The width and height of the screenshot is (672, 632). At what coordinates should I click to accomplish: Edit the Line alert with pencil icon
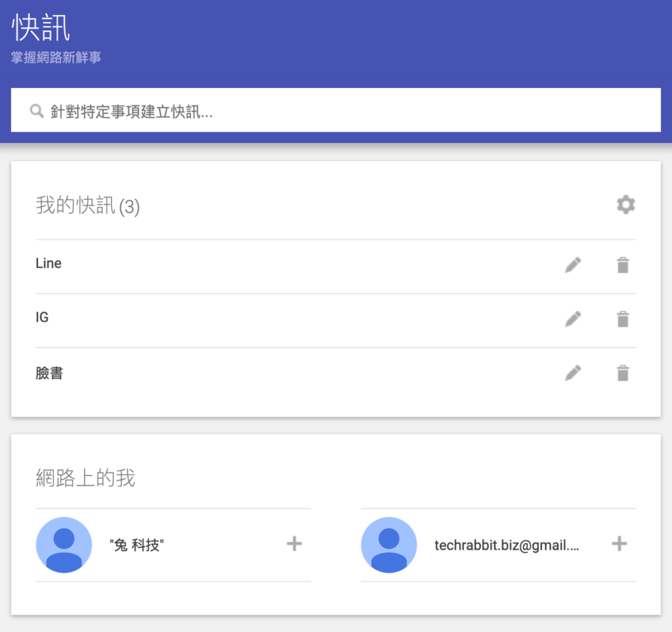(573, 264)
